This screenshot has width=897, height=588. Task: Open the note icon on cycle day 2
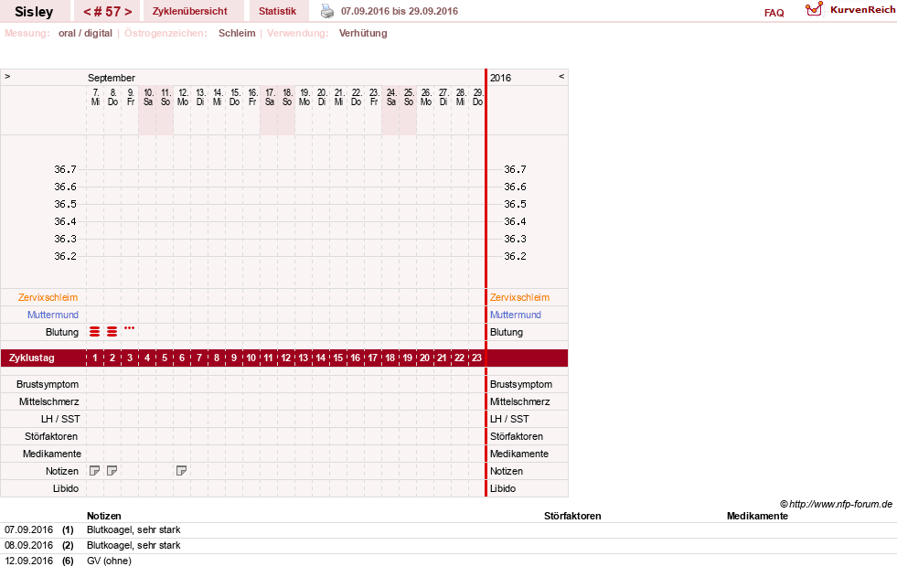pyautogui.click(x=112, y=471)
